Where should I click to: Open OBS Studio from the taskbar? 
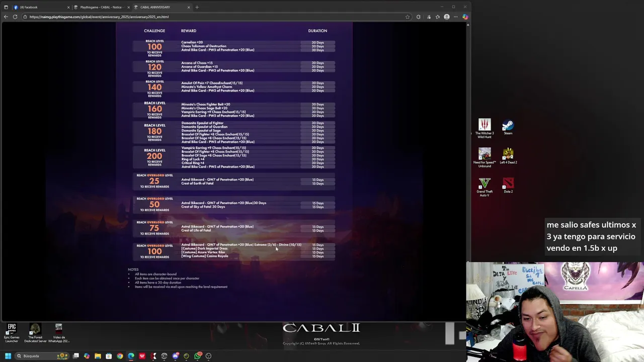pyautogui.click(x=208, y=356)
